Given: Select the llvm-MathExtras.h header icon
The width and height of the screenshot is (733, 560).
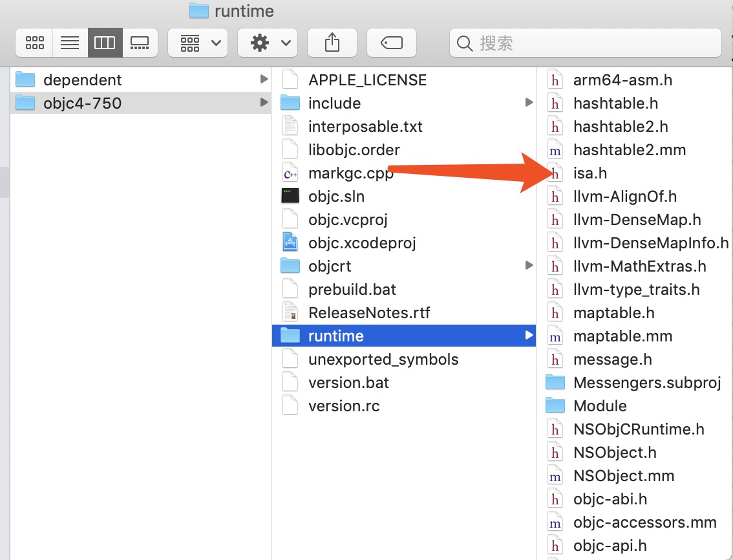Looking at the screenshot, I should click(x=555, y=266).
